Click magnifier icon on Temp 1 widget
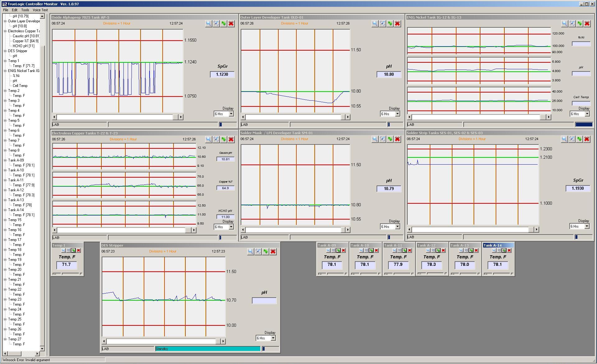Image resolution: width=597 pixels, height=364 pixels. (x=63, y=250)
